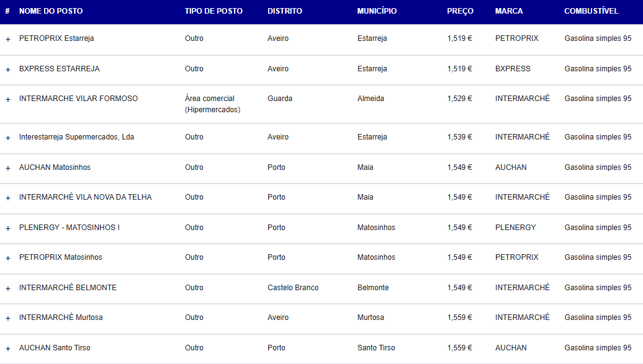The width and height of the screenshot is (643, 364).
Task: Expand the BXPRESS ESTARREJA row details
Action: pyautogui.click(x=8, y=69)
